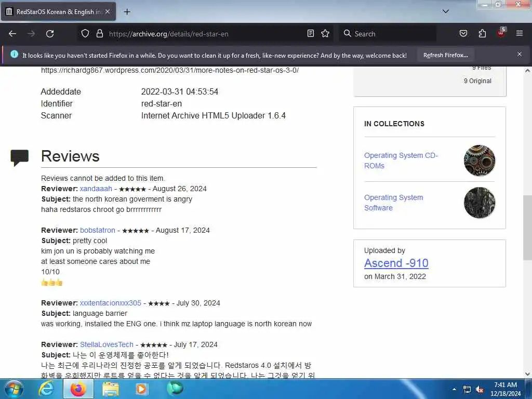Open reviewer bobstatron profile link

[x=98, y=230]
